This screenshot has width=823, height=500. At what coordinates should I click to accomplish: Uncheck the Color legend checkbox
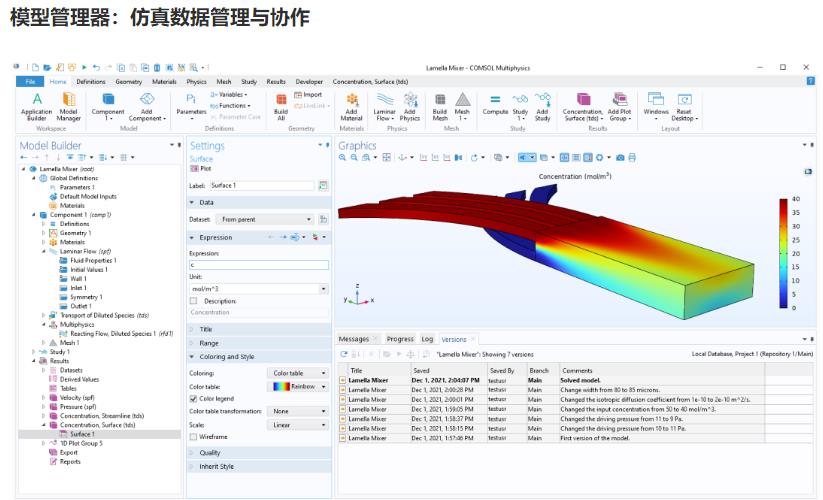click(193, 399)
